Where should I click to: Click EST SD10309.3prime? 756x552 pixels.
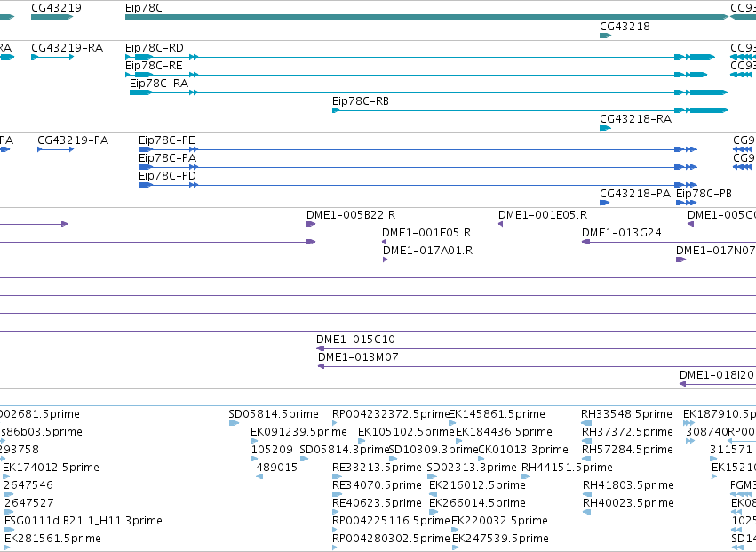(393, 459)
